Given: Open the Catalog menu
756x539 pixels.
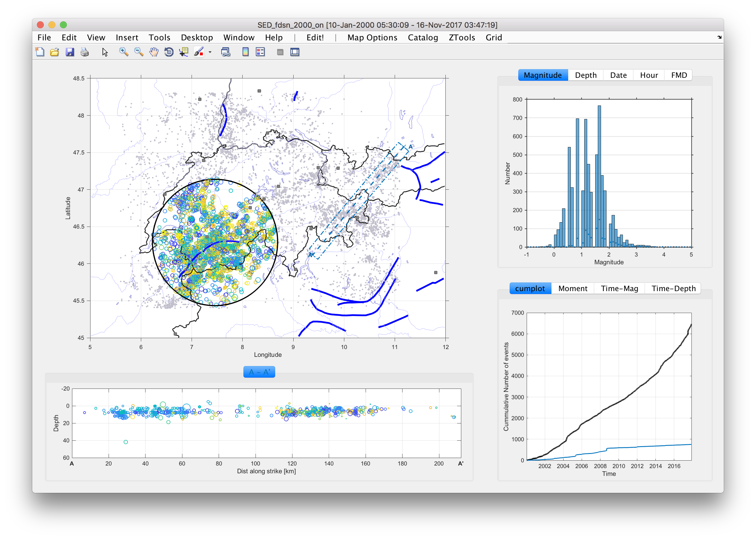Looking at the screenshot, I should [x=423, y=37].
